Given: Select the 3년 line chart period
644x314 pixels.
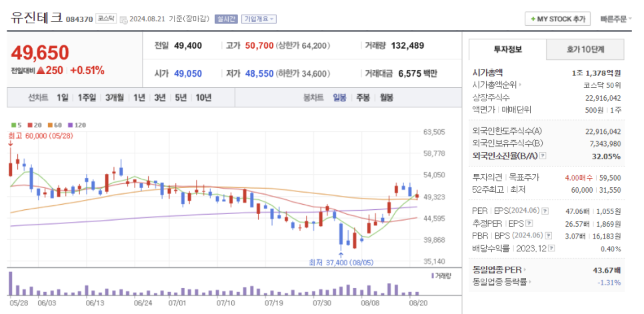Looking at the screenshot, I should [x=160, y=97].
